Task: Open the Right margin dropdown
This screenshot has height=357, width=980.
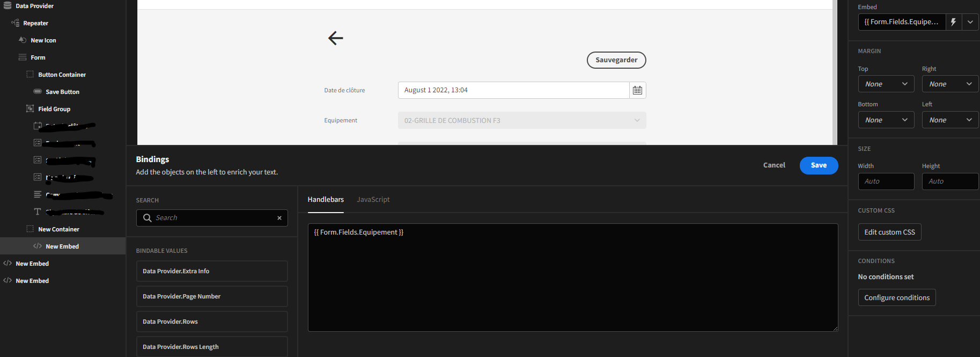Action: point(950,84)
